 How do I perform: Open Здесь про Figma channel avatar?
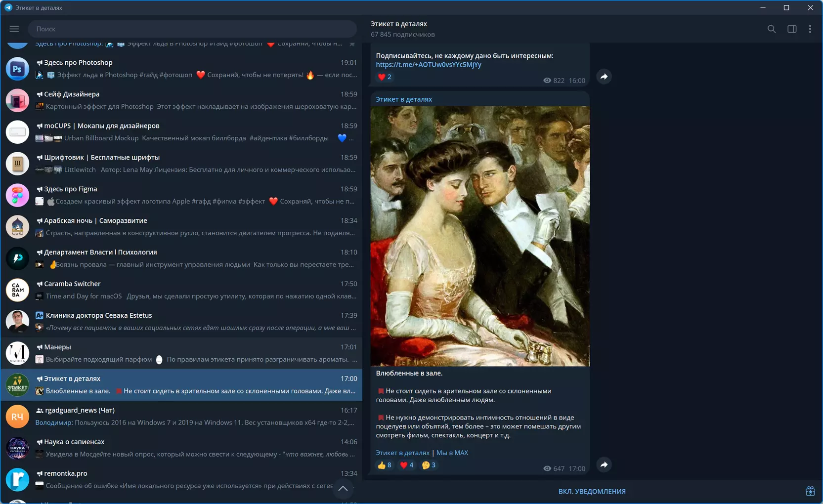pos(17,195)
